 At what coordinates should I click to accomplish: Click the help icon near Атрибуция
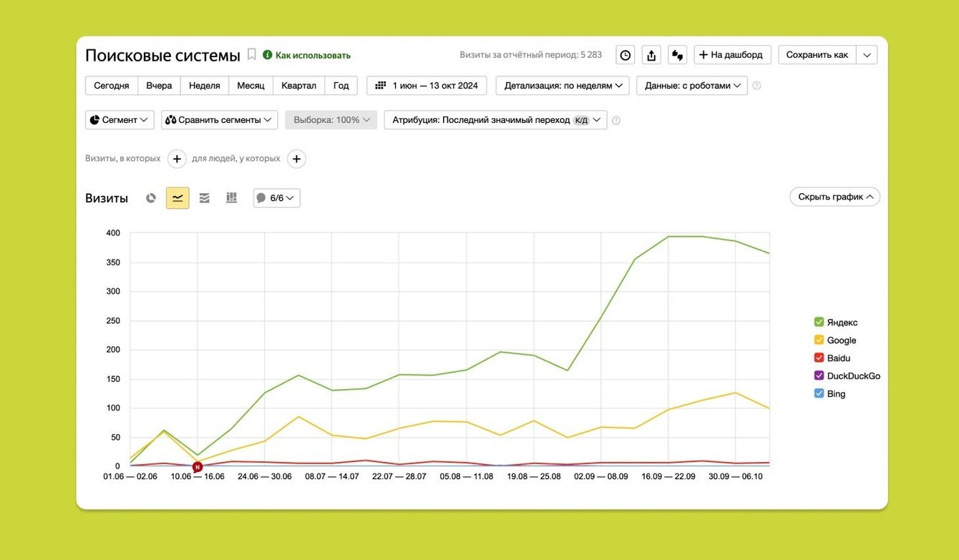tap(616, 120)
